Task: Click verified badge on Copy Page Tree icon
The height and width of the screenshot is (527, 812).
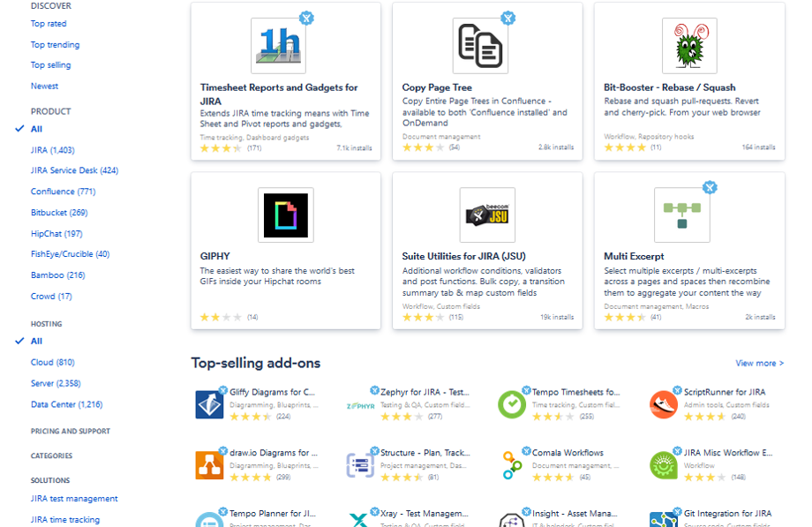Action: [508, 19]
